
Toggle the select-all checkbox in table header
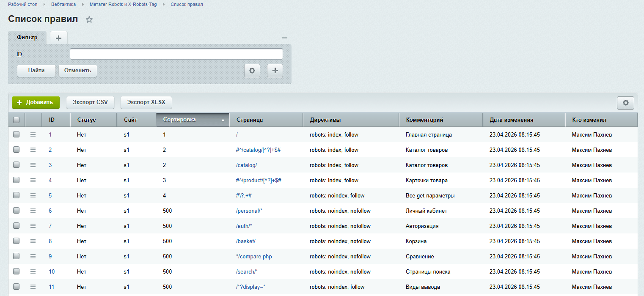pos(17,120)
